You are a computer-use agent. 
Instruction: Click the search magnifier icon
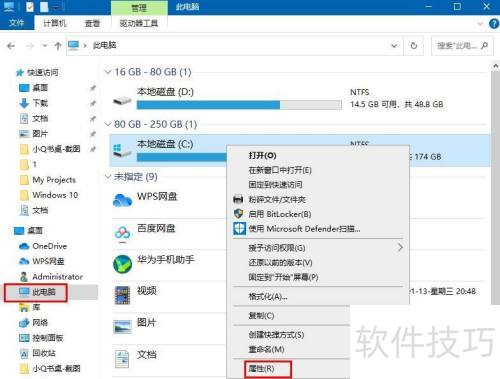tap(485, 45)
